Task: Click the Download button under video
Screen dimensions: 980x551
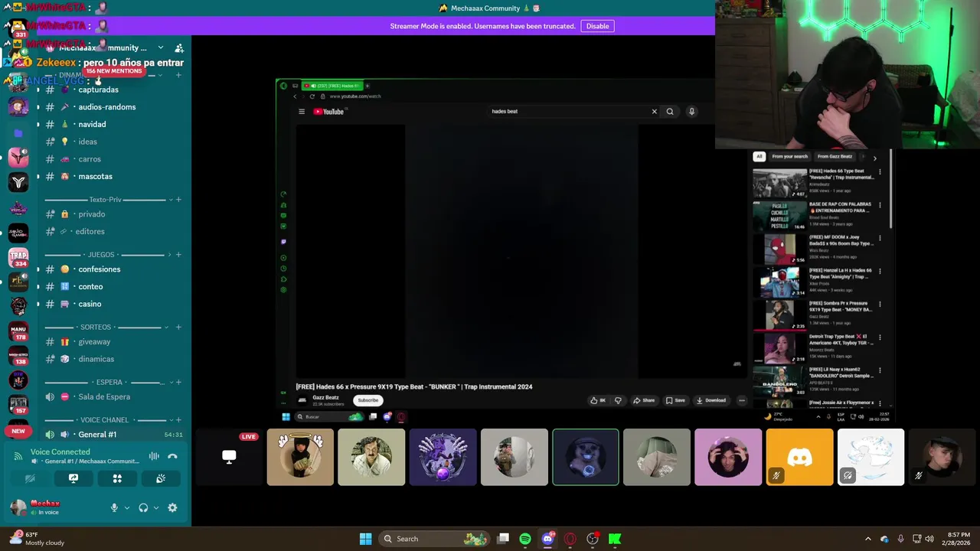Action: point(710,400)
